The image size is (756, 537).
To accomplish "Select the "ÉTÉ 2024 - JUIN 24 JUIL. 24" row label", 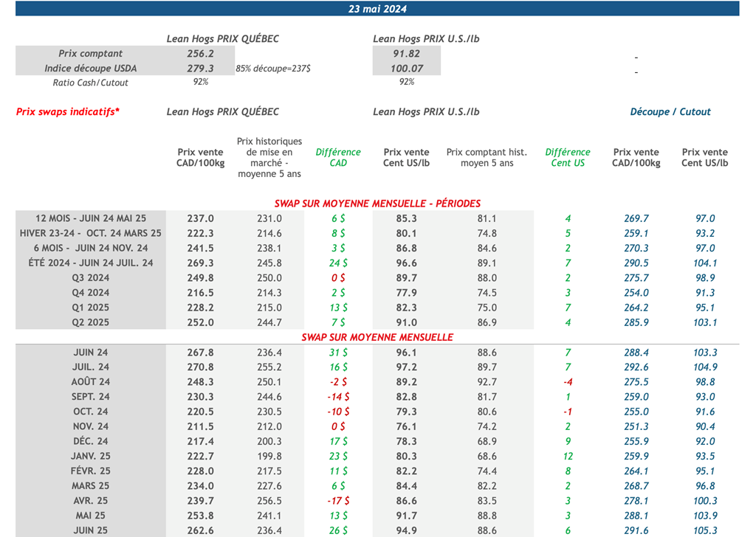I will coord(91,263).
